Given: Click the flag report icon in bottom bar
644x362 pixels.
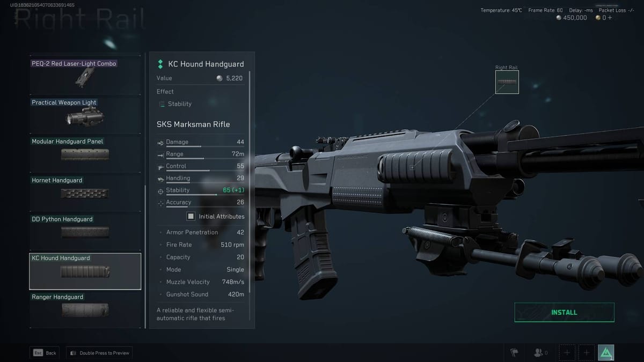Looking at the screenshot, I should point(514,352).
